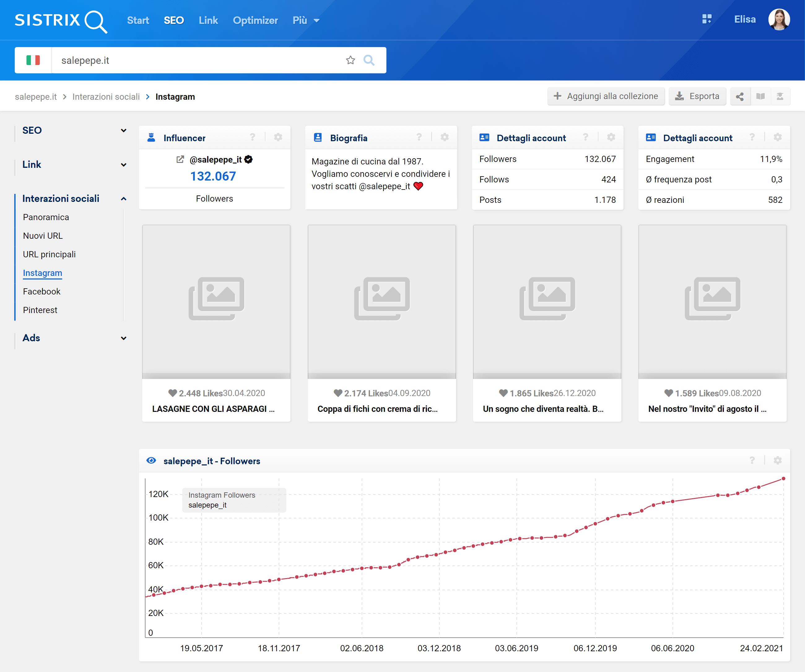Screen dimensions: 805x672
Task: Open Un sogno che diventa realtà thumbnail
Action: coord(547,302)
